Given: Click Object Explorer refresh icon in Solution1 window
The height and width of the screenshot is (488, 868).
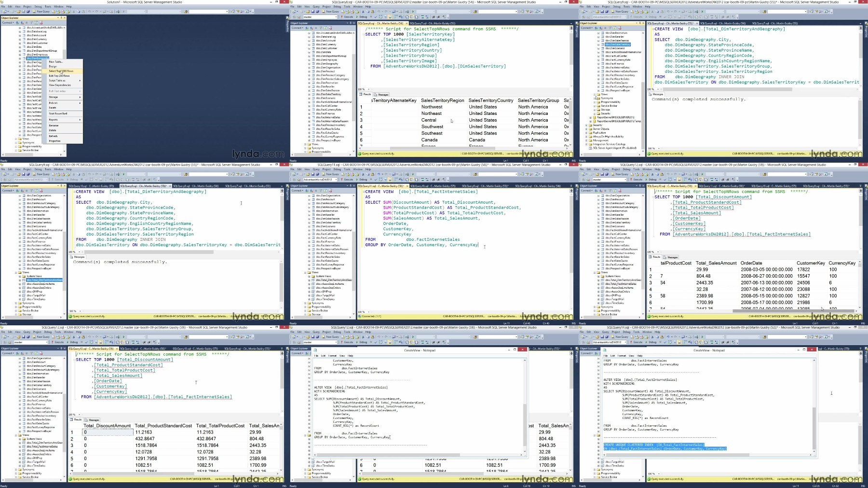Looking at the screenshot, I should click(x=36, y=23).
